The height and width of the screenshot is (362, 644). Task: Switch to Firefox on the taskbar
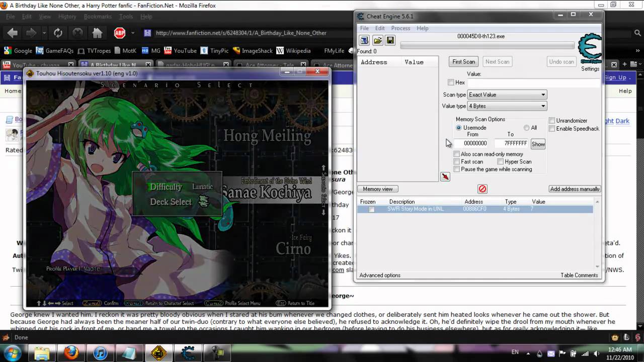[x=71, y=353]
